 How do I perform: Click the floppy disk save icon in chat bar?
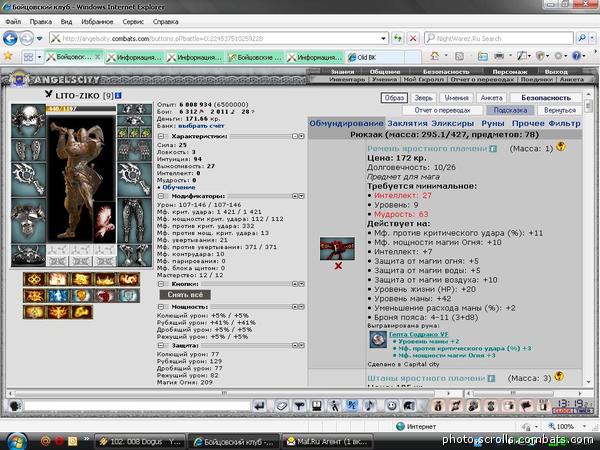point(316,406)
